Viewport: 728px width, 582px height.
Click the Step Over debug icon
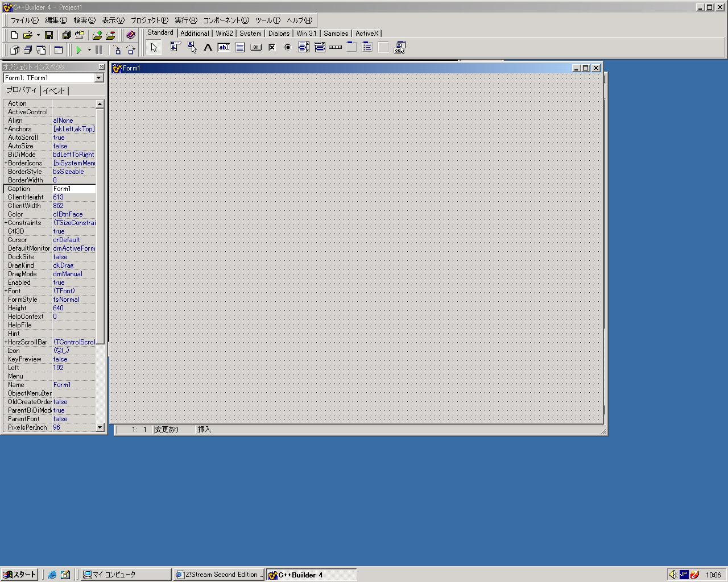131,50
